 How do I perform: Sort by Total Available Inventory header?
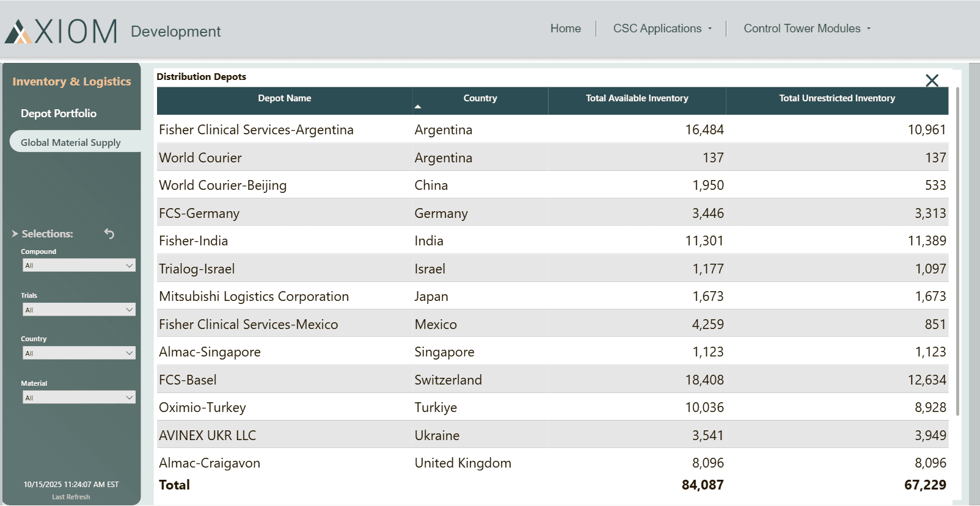click(x=637, y=98)
